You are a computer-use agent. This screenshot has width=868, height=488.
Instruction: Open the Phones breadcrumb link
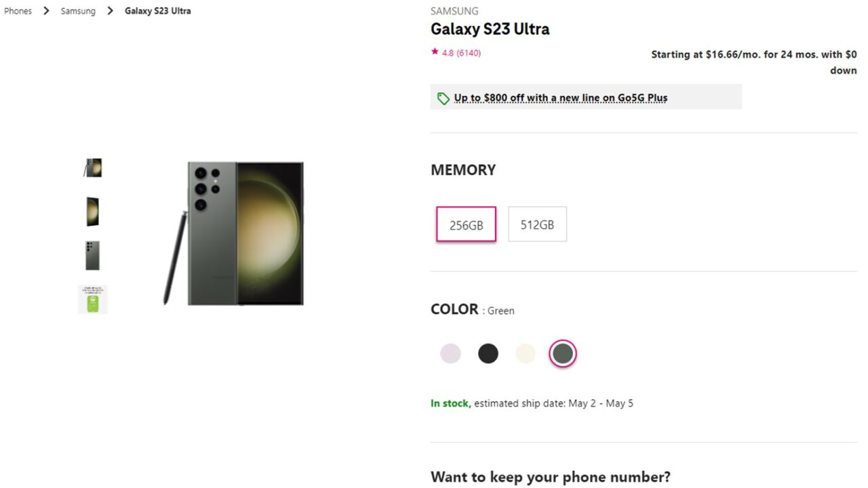pyautogui.click(x=18, y=10)
